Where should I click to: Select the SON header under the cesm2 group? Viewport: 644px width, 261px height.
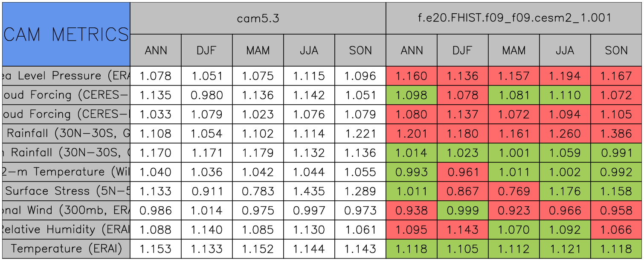click(616, 50)
